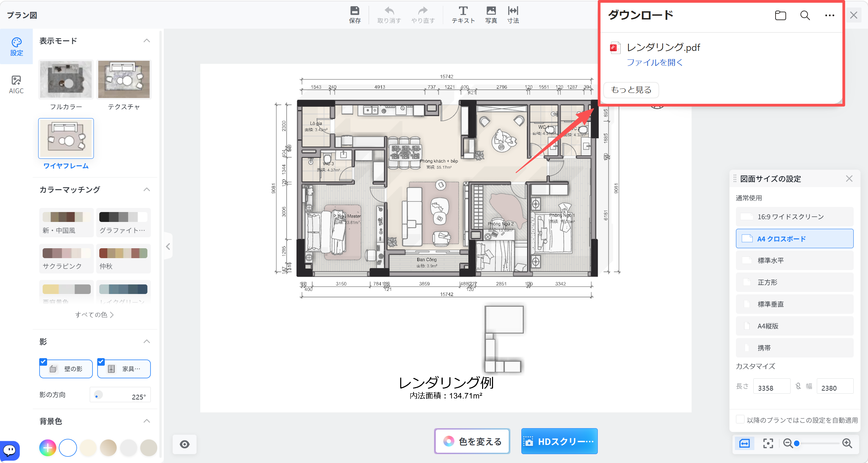
Task: Choose 仲秋 color palette
Action: [x=124, y=258]
